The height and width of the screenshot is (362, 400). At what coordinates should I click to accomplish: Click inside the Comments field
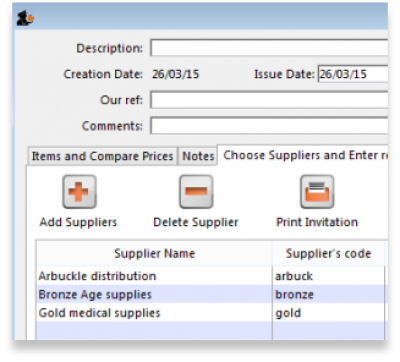point(269,126)
